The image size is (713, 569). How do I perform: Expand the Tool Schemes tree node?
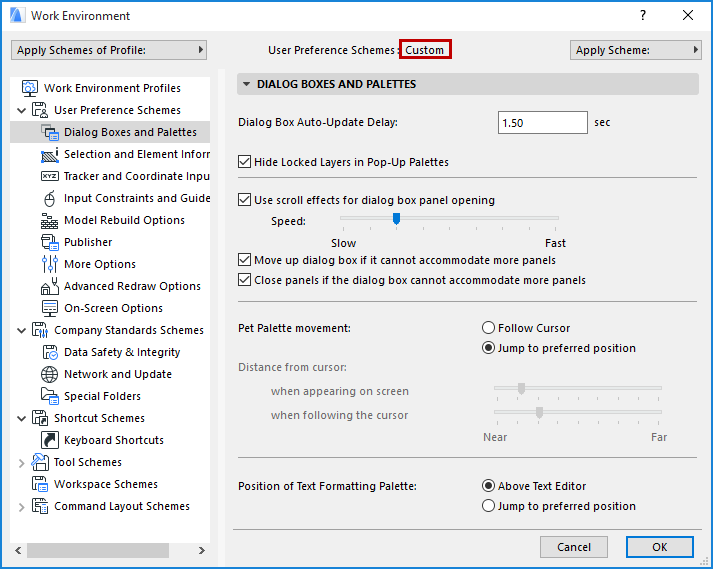tap(22, 462)
